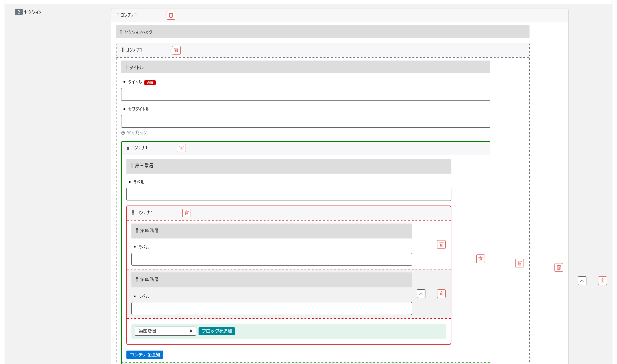The image size is (617, 364).
Task: Open the 第四階層 block type dropdown
Action: click(x=165, y=331)
